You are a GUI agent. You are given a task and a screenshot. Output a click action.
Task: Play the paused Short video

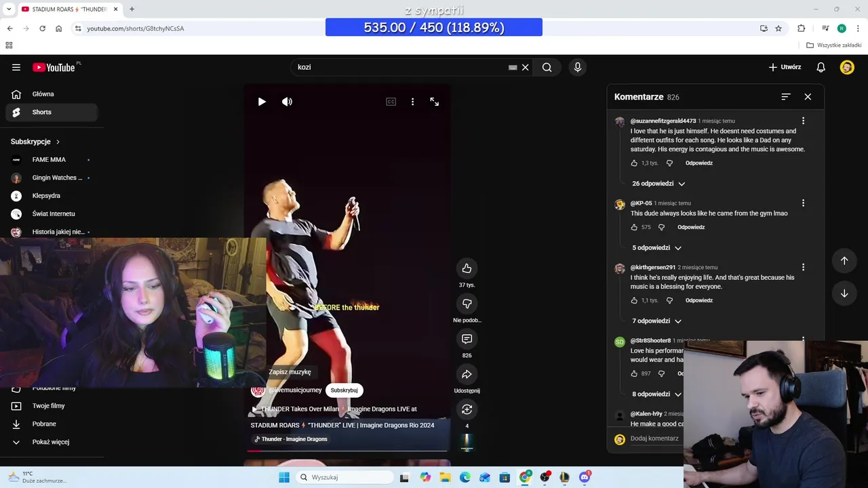pos(262,102)
